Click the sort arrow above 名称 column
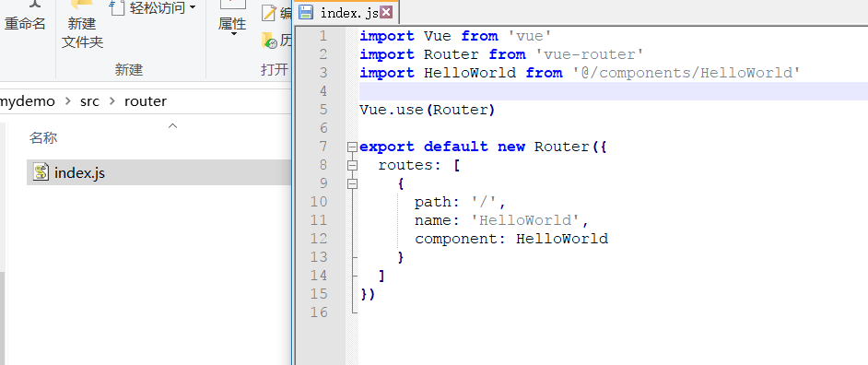The width and height of the screenshot is (868, 365). click(172, 126)
